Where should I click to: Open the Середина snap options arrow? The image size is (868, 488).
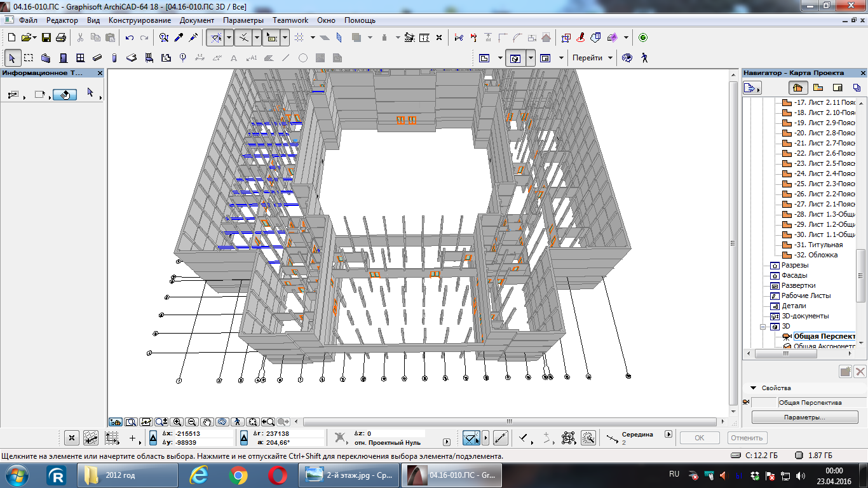[x=668, y=435]
